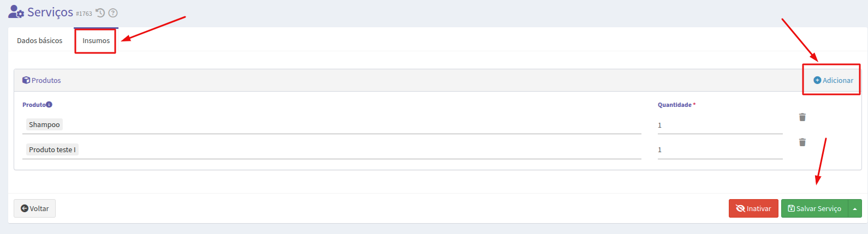Open the history clock icon beside Serviços
This screenshot has width=868, height=234.
click(100, 13)
